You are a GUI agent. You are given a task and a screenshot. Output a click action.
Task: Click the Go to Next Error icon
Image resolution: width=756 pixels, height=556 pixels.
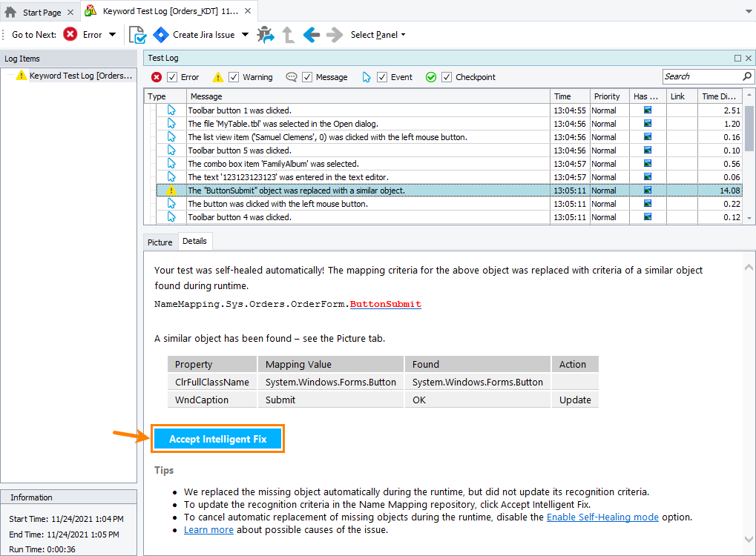click(70, 34)
